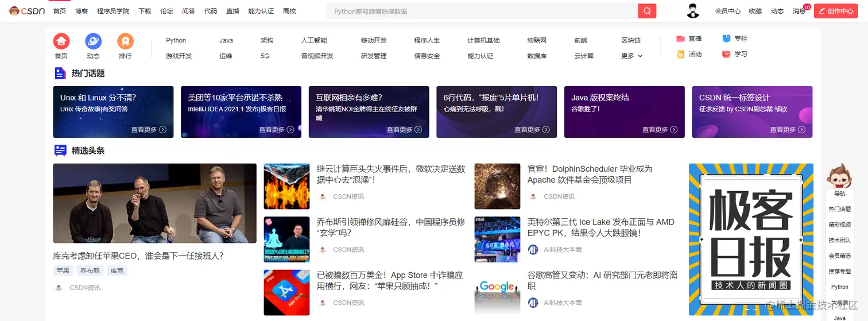868x321 pixels.
Task: Click the orange 排行 ranking icon
Action: point(125,41)
